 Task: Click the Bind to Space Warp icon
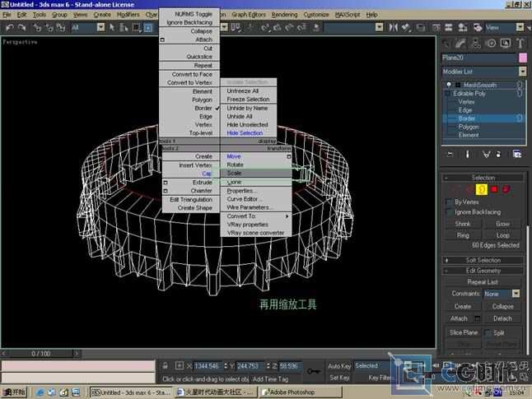pos(61,27)
